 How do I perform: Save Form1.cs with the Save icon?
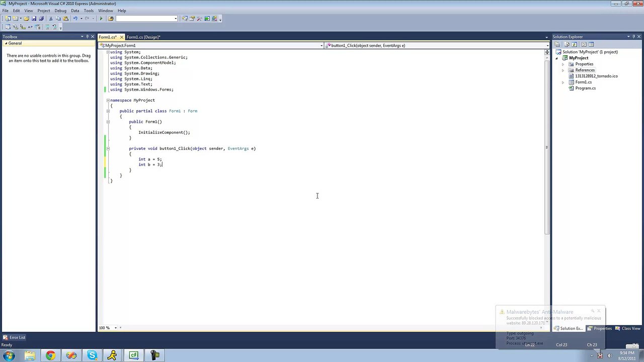(34, 19)
